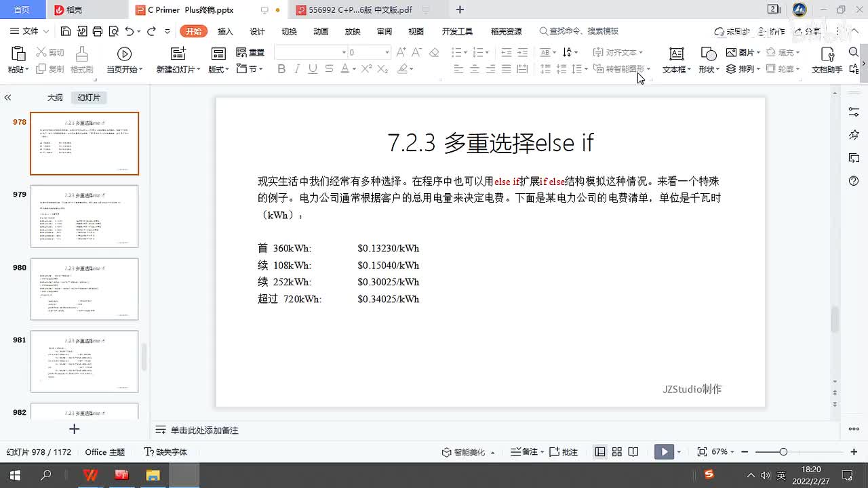Click the search commands field (查找命令)
This screenshot has height=488, width=868.
[x=579, y=31]
